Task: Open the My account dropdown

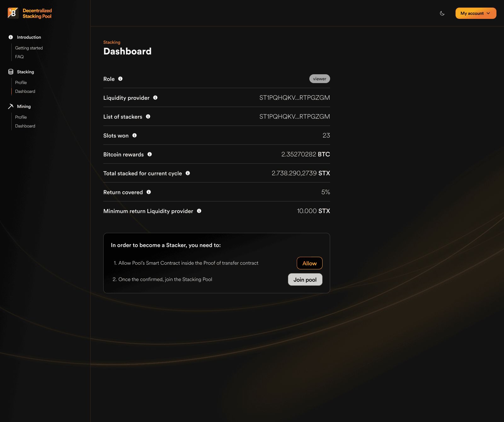Action: [475, 13]
